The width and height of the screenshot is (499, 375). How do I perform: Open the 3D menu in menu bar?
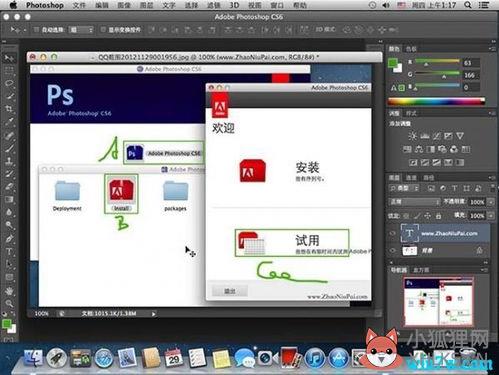[234, 5]
